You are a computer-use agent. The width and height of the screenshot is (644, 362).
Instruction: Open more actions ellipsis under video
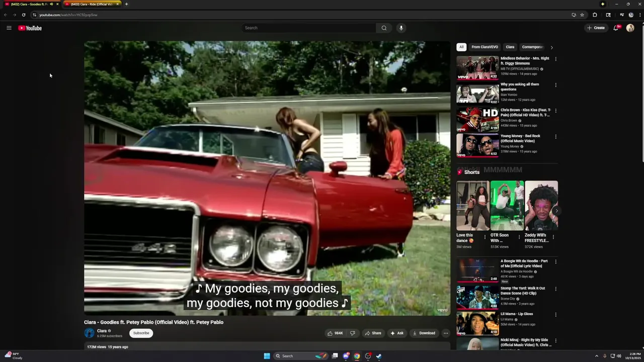445,333
